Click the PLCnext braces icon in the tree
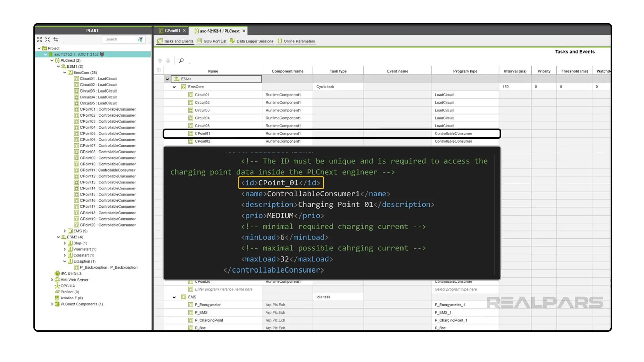This screenshot has width=644, height=362. 57,60
